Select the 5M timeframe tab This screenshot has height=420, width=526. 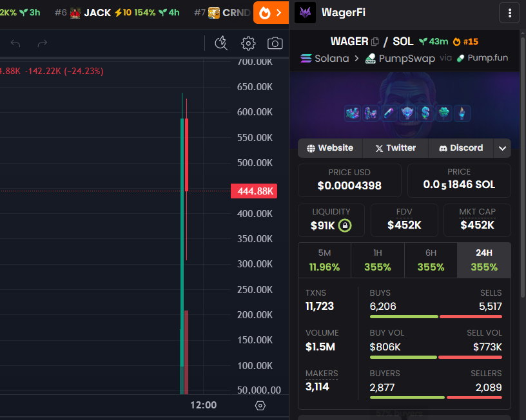click(324, 260)
